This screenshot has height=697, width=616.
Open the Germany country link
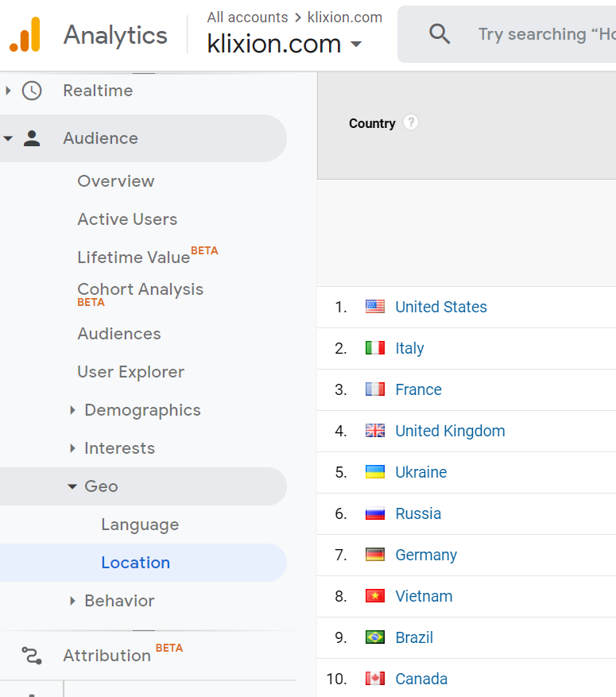click(426, 555)
